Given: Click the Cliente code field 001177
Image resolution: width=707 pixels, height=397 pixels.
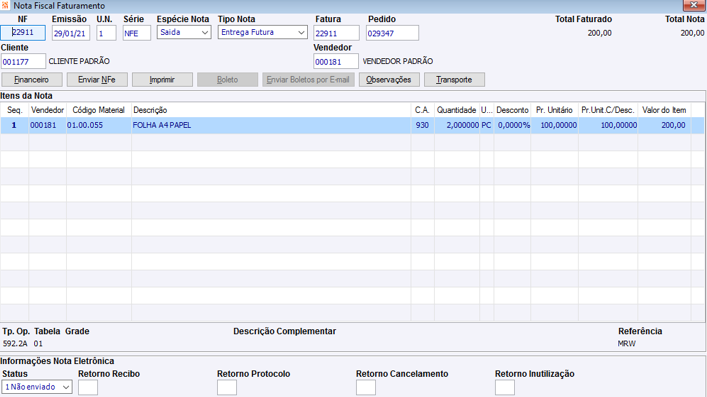Looking at the screenshot, I should [x=23, y=61].
